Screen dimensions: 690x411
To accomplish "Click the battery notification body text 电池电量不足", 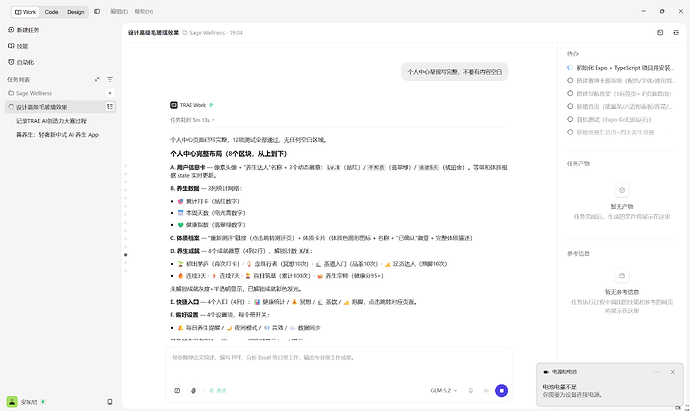I will (x=559, y=387).
